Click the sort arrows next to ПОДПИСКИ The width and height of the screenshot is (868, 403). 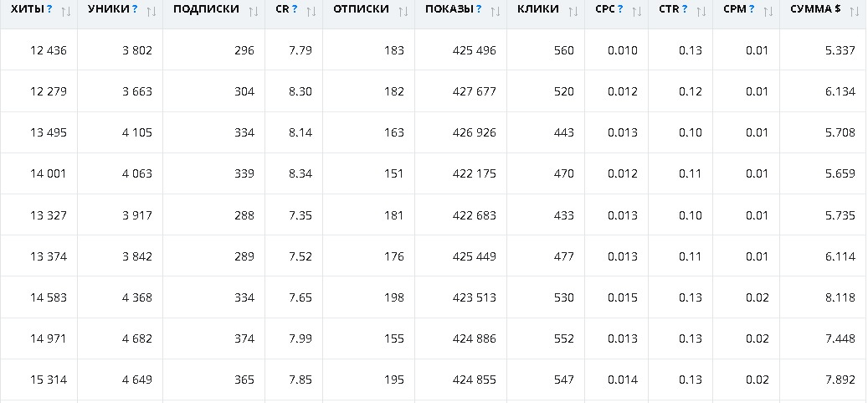tap(254, 11)
